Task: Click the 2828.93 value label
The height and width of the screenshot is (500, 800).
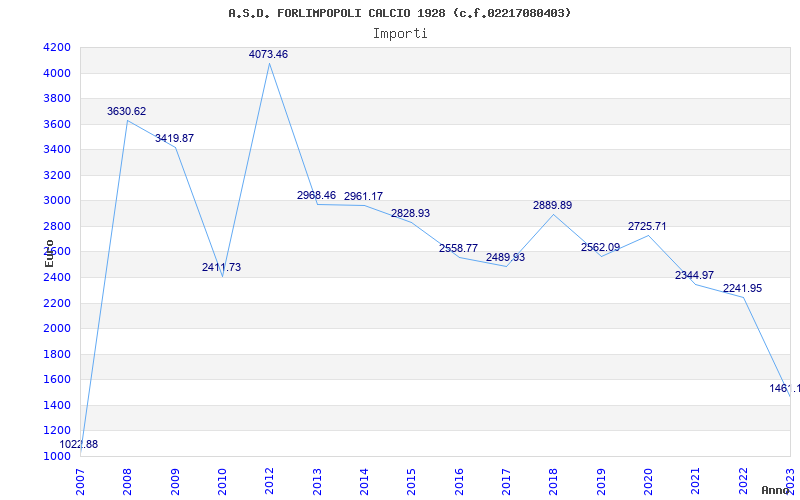Action: (x=410, y=213)
